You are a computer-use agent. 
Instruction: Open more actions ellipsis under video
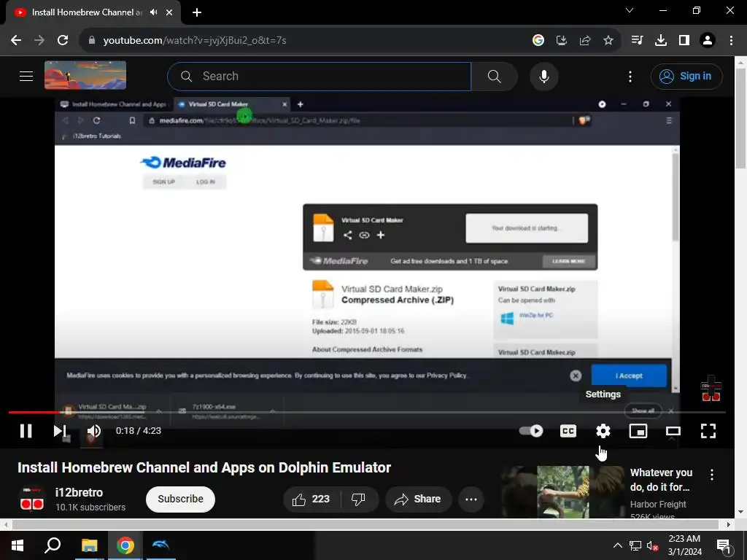tap(471, 499)
